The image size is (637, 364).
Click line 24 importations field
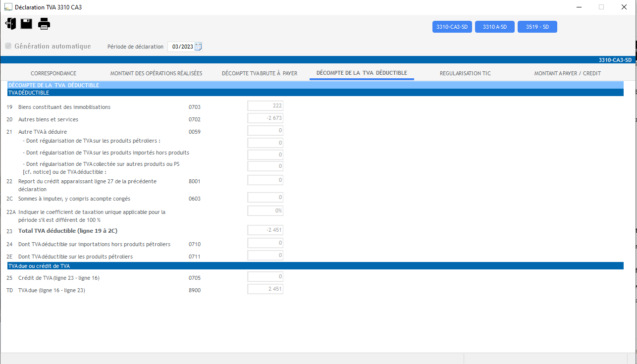(265, 243)
